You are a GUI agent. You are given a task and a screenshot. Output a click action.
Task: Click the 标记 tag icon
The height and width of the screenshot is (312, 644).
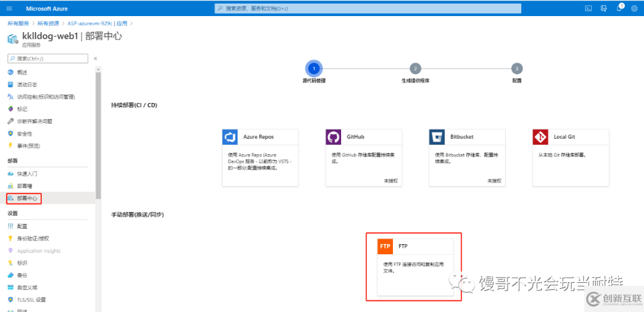pos(11,109)
